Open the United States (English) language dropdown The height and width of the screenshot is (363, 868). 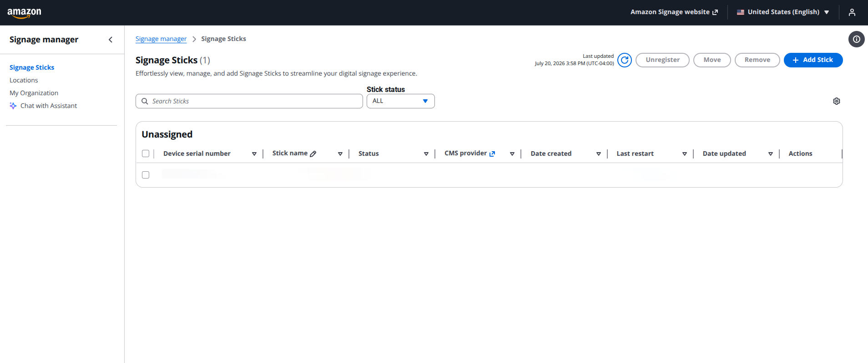click(783, 12)
